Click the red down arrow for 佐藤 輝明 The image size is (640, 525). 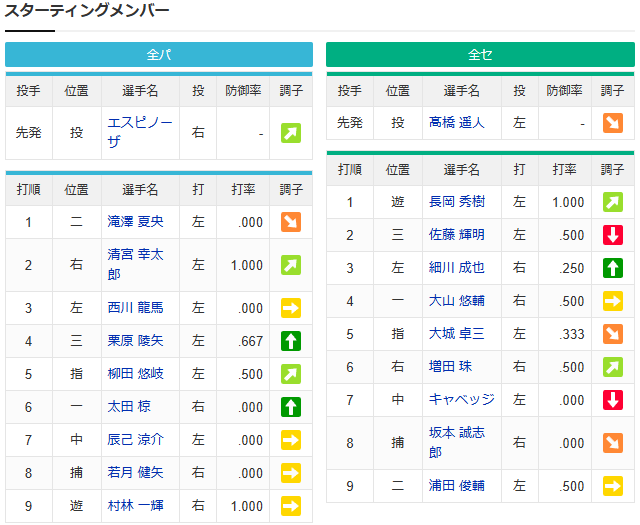613,235
